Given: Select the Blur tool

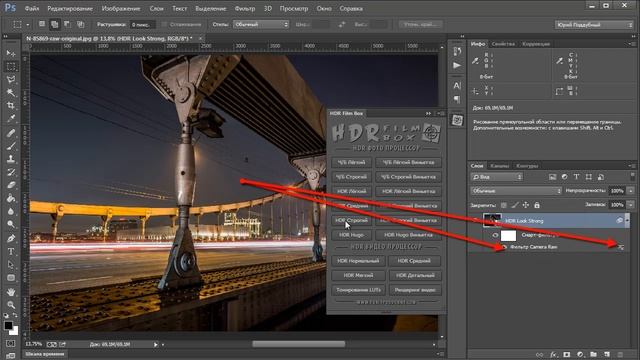Looking at the screenshot, I should [x=11, y=211].
